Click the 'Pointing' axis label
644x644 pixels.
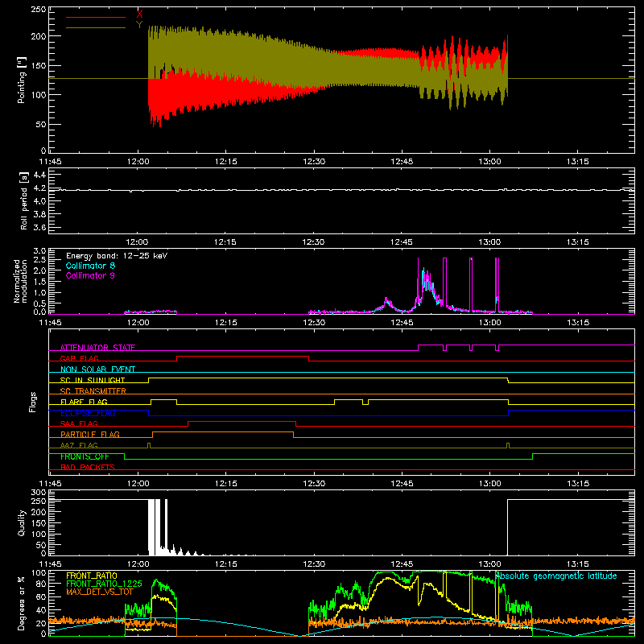[x=22, y=80]
